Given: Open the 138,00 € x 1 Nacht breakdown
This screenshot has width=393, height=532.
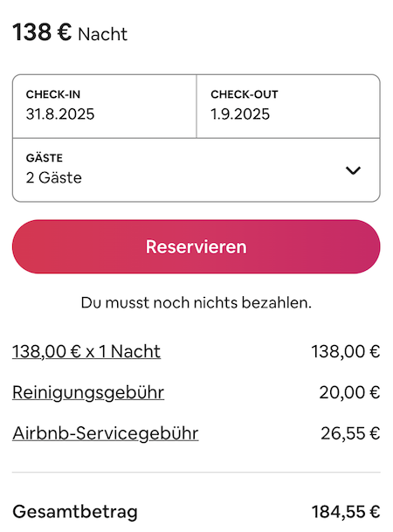Looking at the screenshot, I should coord(86,351).
